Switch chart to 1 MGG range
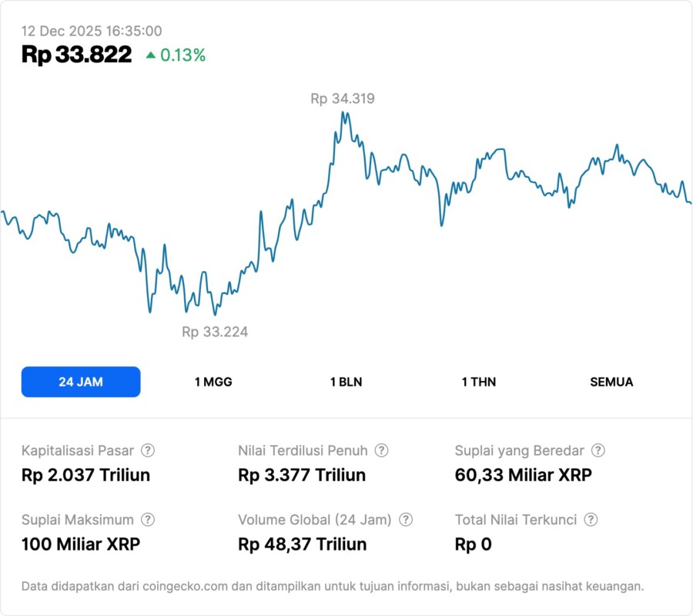The width and height of the screenshot is (693, 616). pos(213,382)
